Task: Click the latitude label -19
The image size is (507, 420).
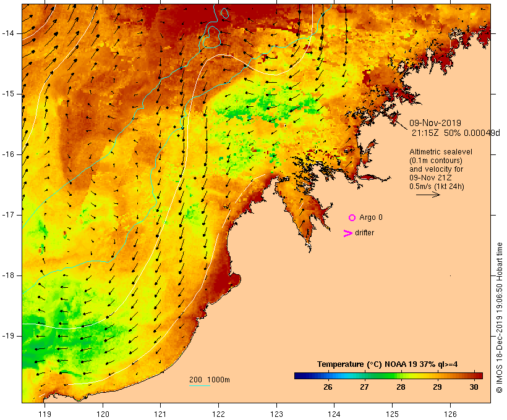Action: click(8, 336)
